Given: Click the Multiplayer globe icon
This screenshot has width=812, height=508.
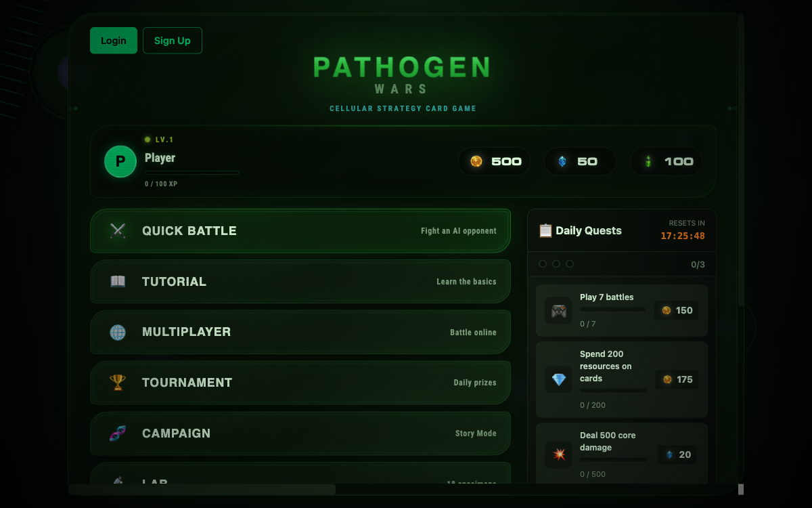Looking at the screenshot, I should 118,332.
